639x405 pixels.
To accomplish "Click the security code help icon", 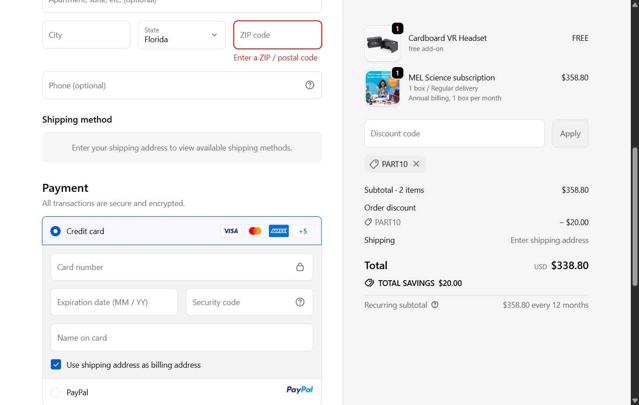I will (x=300, y=302).
